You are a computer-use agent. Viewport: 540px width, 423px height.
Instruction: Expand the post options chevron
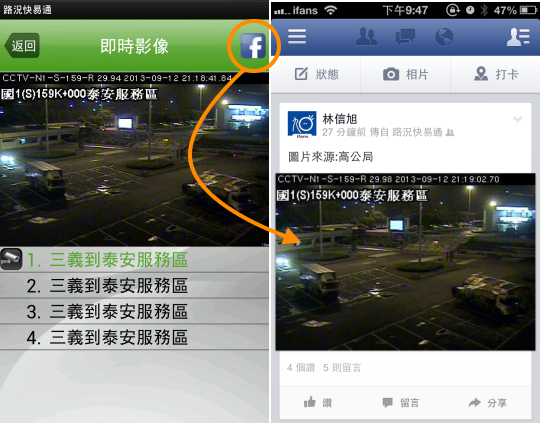point(518,120)
